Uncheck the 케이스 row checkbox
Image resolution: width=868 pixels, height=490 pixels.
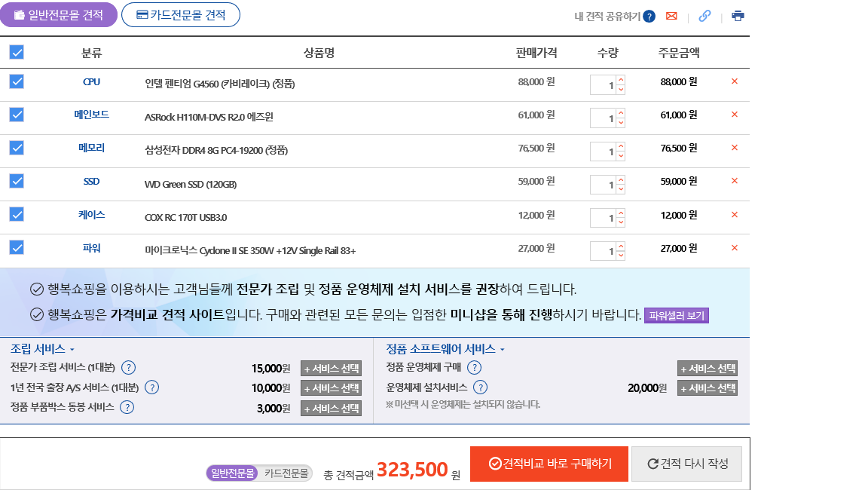17,215
